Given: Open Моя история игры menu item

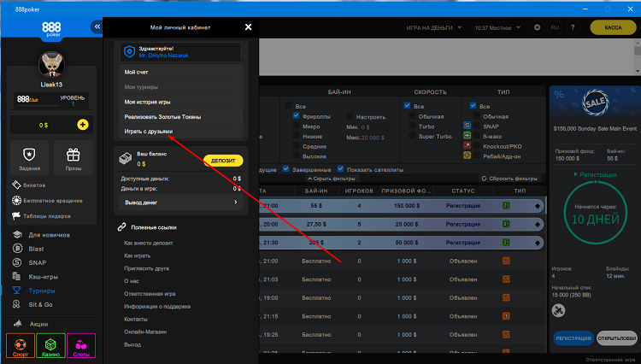Looking at the screenshot, I should 147,102.
